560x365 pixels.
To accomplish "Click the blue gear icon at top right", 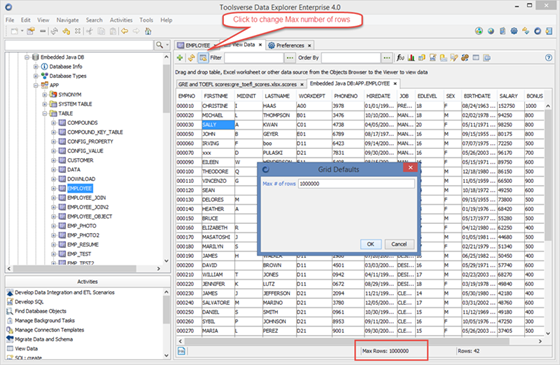I will click(514, 31).
